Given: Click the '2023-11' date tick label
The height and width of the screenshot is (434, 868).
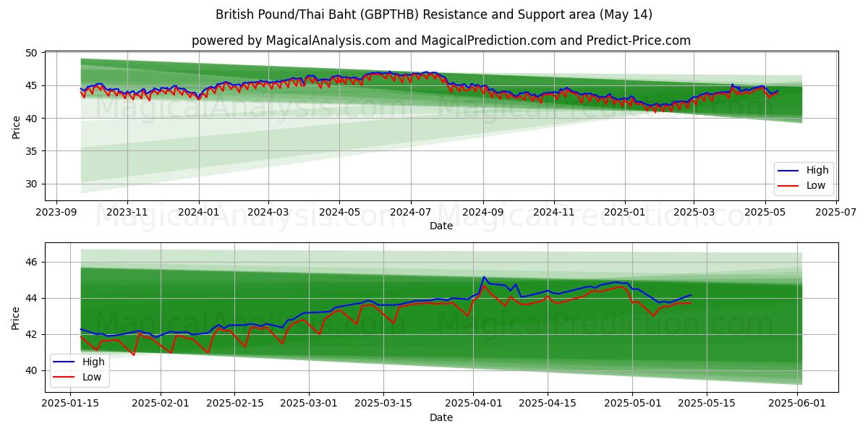Looking at the screenshot, I should (127, 213).
